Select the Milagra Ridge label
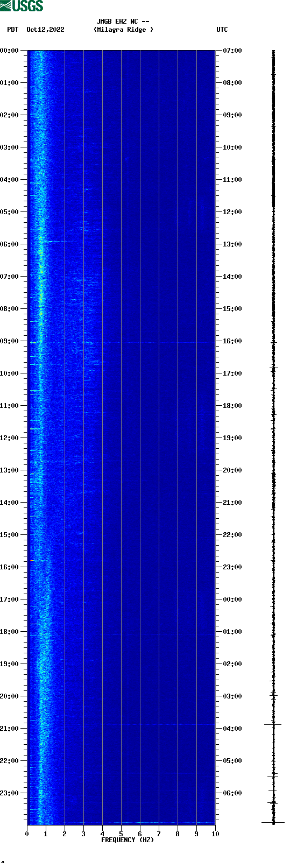Screen dimensions: 297x868 coord(123,30)
